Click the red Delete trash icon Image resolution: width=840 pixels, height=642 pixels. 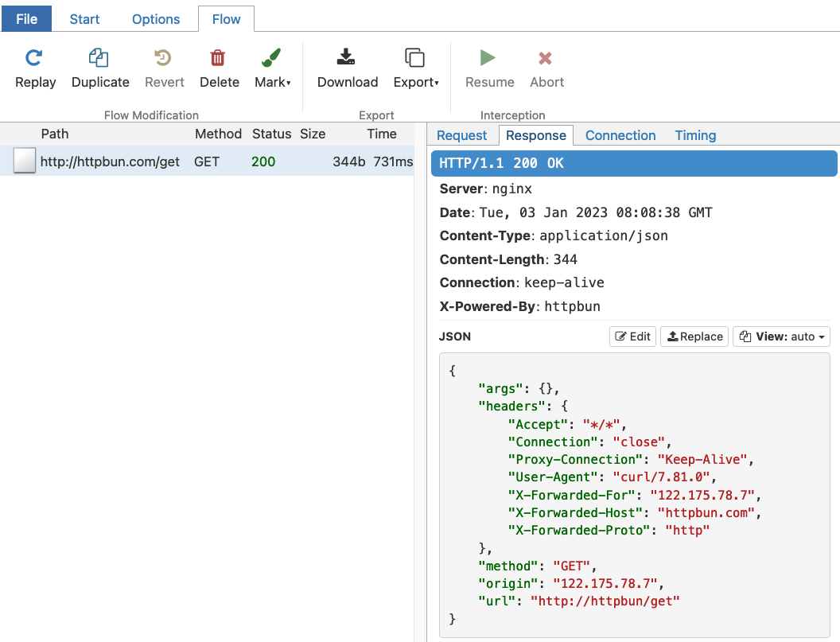tap(217, 58)
